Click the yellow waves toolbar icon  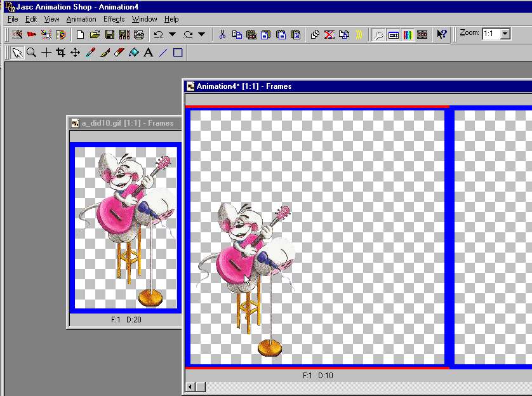[x=359, y=34]
